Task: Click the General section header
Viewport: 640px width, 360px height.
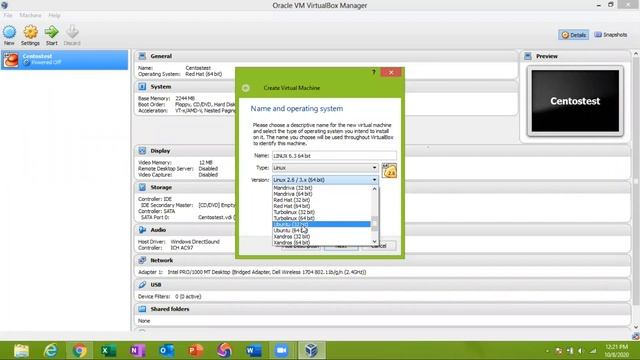Action: click(x=325, y=56)
